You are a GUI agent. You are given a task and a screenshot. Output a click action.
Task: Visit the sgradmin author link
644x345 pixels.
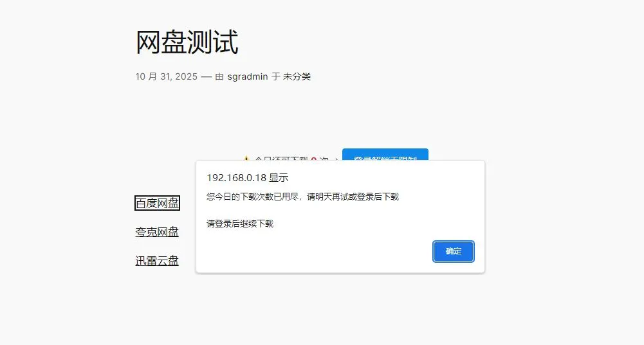pyautogui.click(x=248, y=76)
